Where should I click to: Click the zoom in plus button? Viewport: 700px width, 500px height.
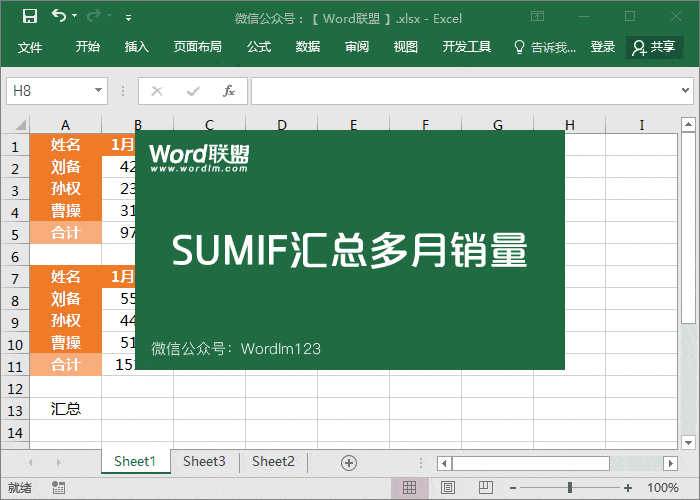[x=628, y=488]
